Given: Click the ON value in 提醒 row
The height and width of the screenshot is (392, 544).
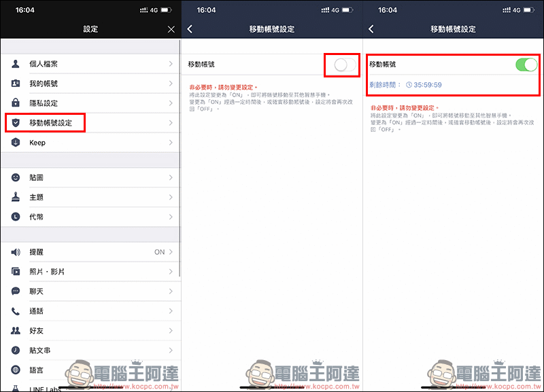Looking at the screenshot, I should (x=160, y=252).
